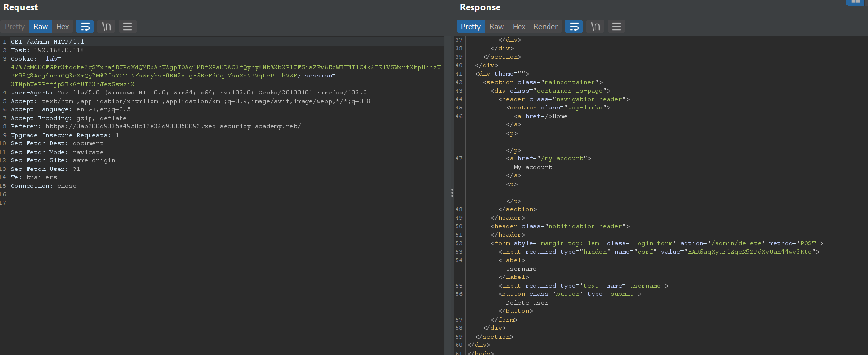Click the 'a href=/>Home' response line
Viewport: 868px width, 355px height.
point(541,116)
